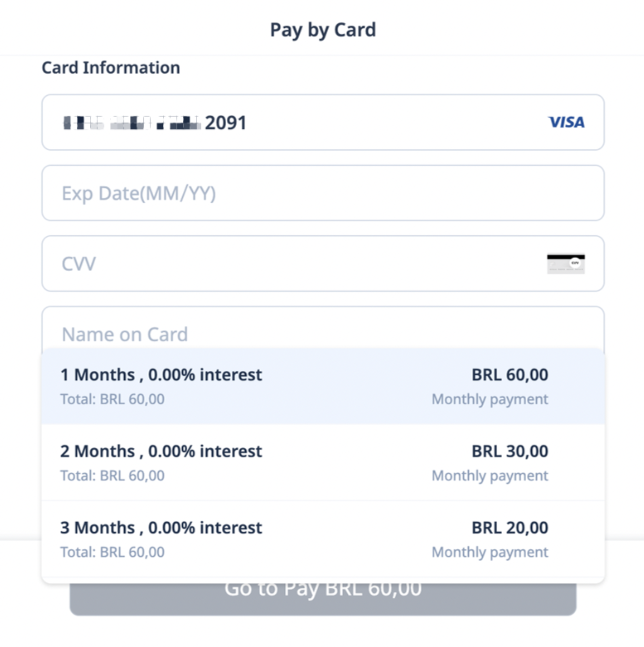This screenshot has height=647, width=644.
Task: Click the Total text under 1 Months
Action: click(112, 399)
